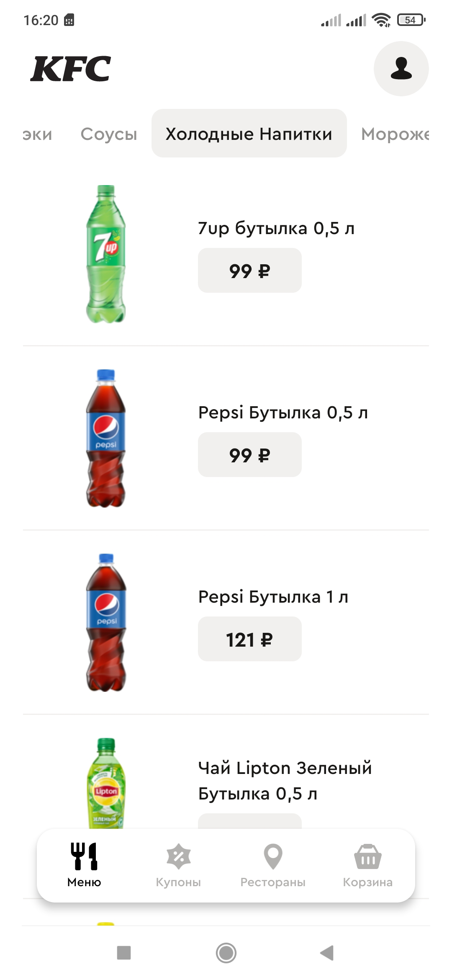Image resolution: width=452 pixels, height=980 pixels.
Task: Tap the KFC logo
Action: point(71,69)
